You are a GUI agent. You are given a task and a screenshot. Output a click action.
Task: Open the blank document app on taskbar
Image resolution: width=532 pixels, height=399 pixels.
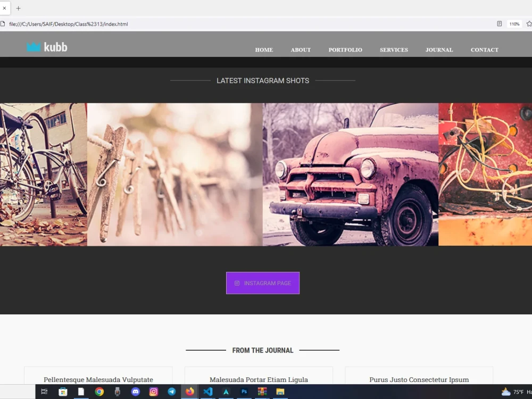click(81, 392)
